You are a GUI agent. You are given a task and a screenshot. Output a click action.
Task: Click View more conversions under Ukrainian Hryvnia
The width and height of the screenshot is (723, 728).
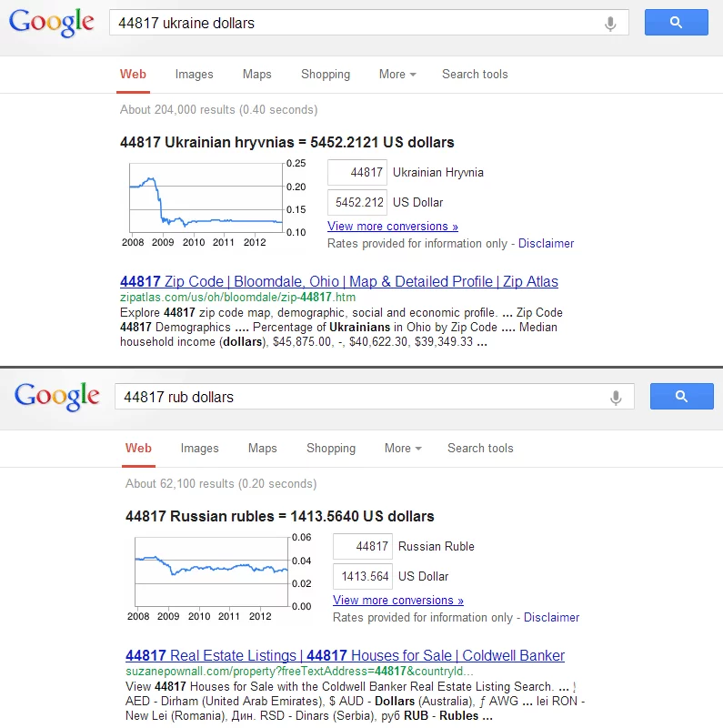393,227
